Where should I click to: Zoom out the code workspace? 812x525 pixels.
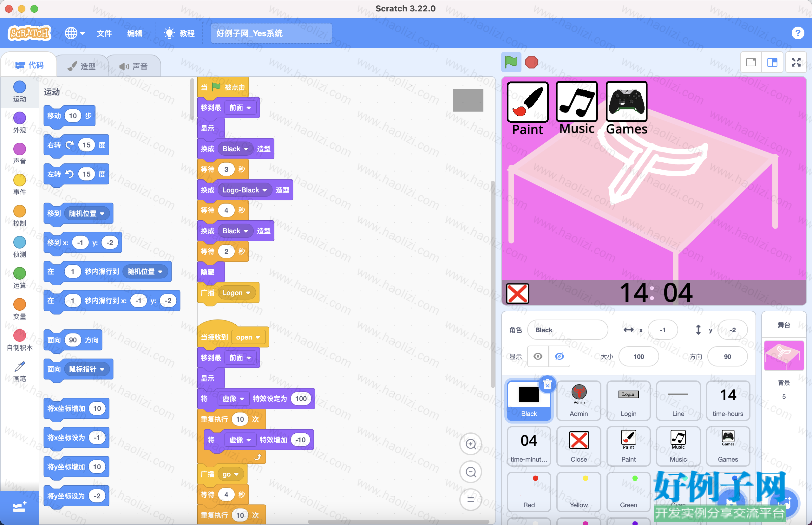click(471, 472)
